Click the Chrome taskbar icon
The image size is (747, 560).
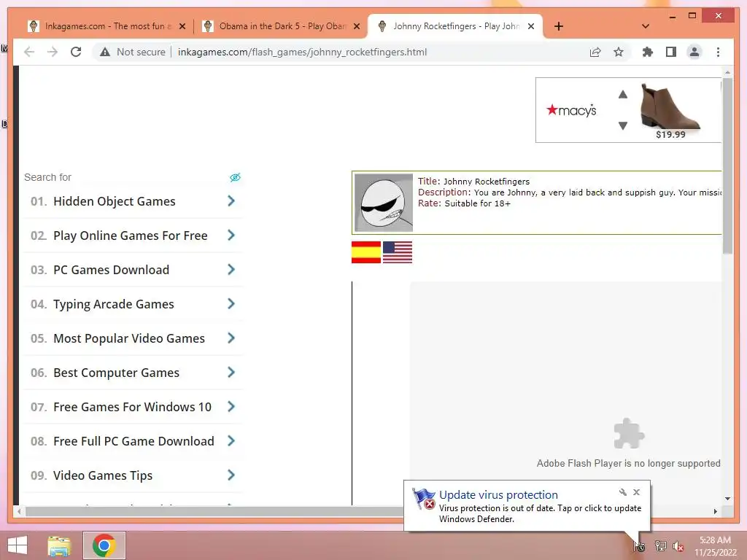click(x=104, y=545)
